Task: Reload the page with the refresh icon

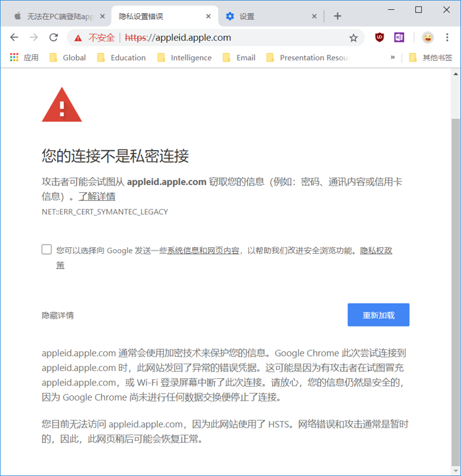Action: coord(53,38)
